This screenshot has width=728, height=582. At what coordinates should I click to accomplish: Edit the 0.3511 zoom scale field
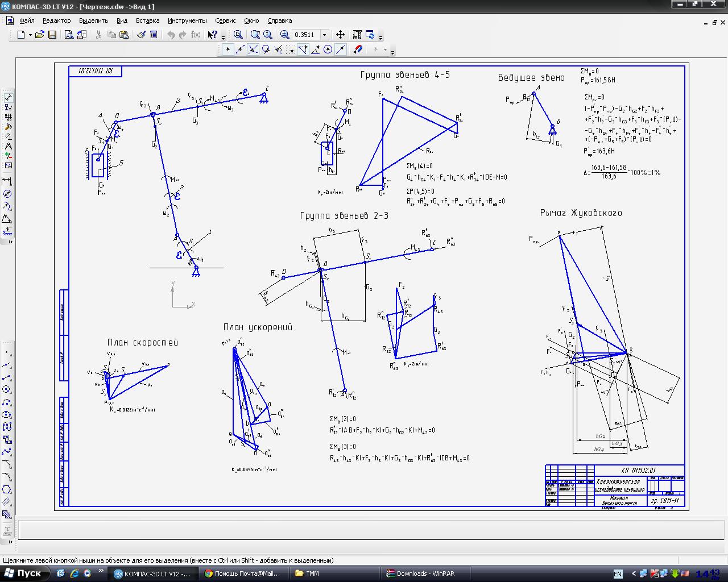(306, 35)
